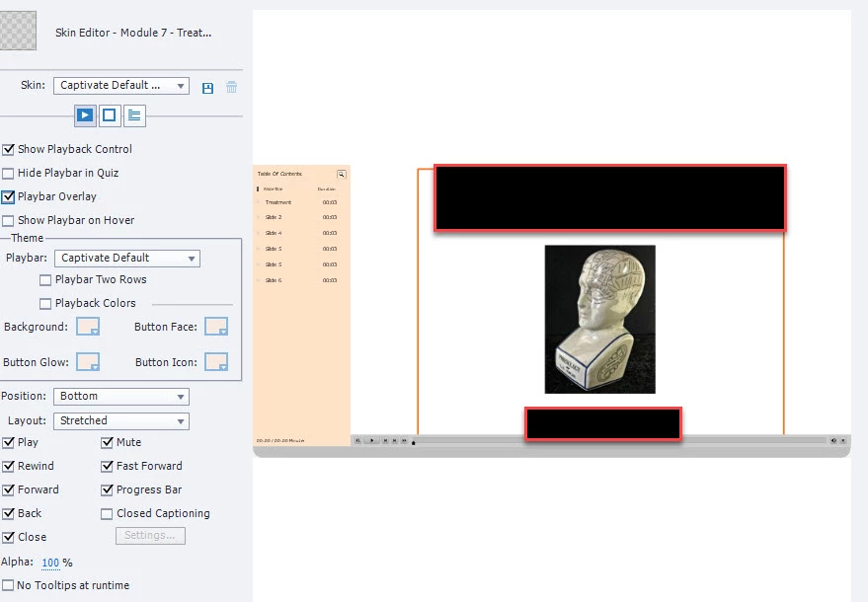Viewport: 868px width, 602px height.
Task: Open the Layout dropdown
Action: tap(121, 421)
